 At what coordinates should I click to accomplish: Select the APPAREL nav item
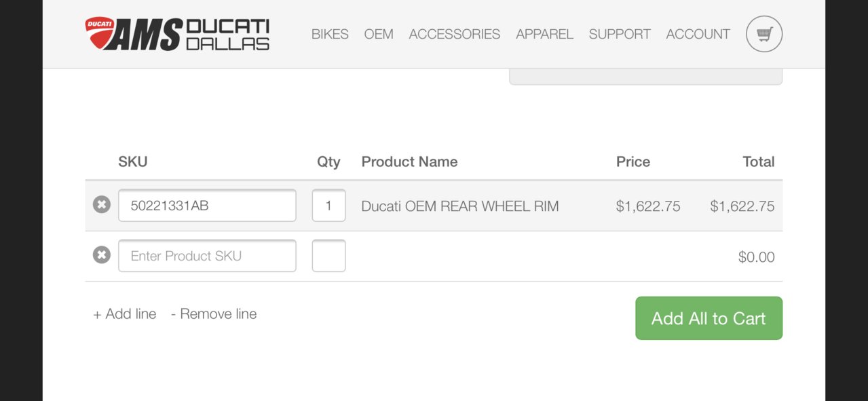tap(544, 34)
